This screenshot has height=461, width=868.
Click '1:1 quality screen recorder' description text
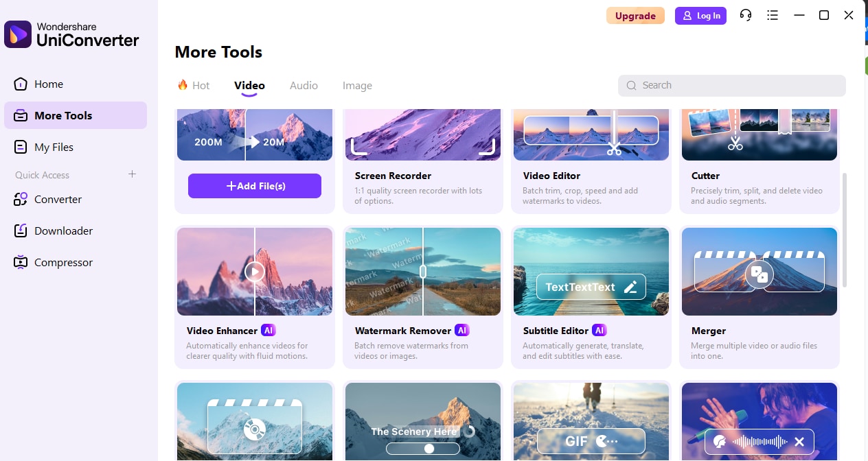point(418,196)
